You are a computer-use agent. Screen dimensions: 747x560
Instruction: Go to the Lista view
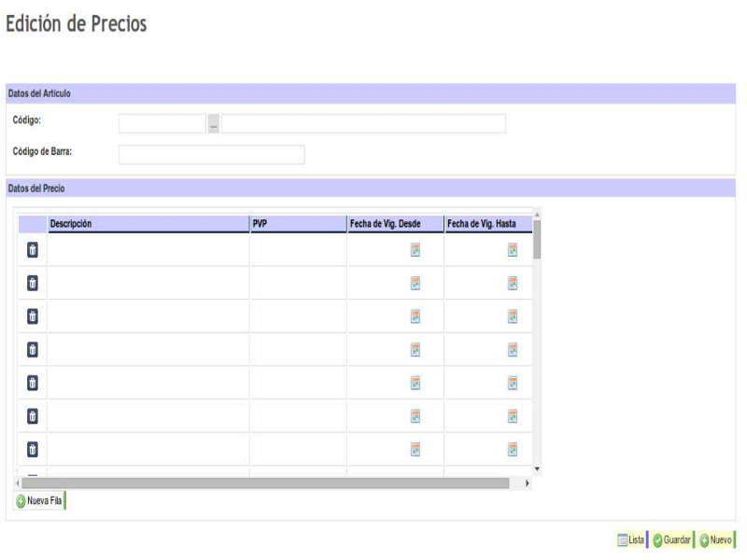pos(631,540)
